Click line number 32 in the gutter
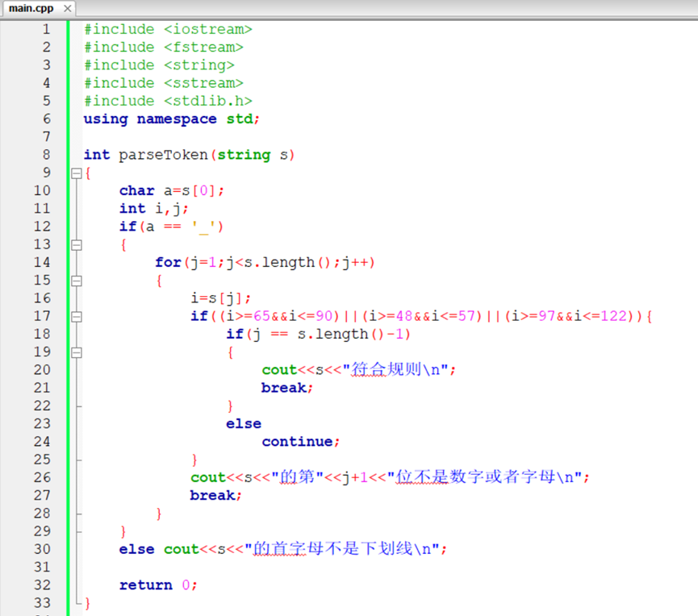698x616 pixels. click(42, 585)
